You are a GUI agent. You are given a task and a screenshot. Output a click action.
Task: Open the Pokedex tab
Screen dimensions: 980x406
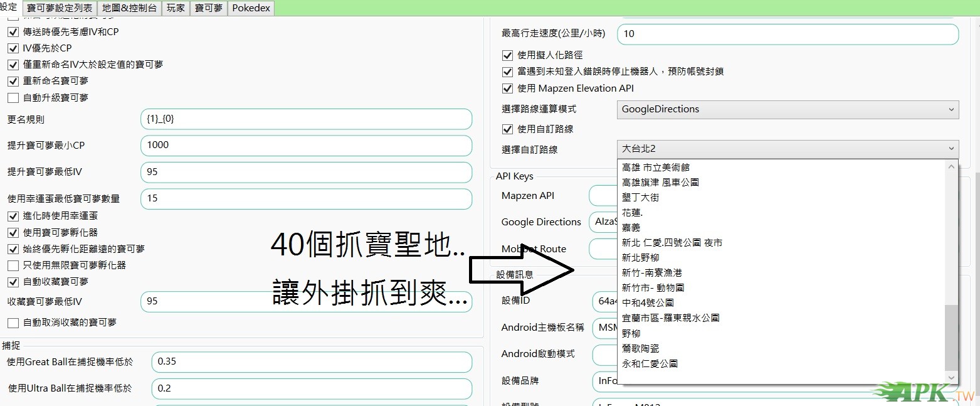click(x=251, y=8)
